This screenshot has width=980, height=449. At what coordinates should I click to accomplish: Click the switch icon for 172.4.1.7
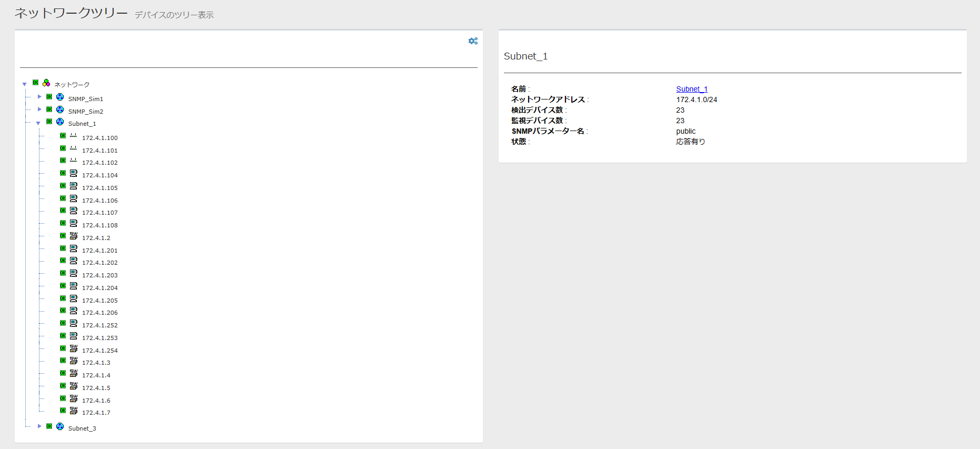[74, 411]
